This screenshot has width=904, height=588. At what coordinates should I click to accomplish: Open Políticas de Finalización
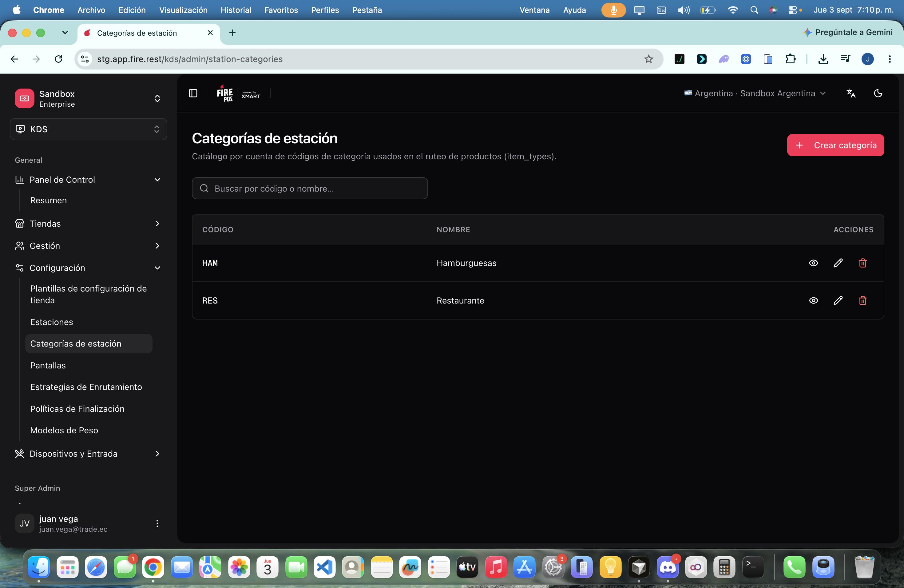77,409
